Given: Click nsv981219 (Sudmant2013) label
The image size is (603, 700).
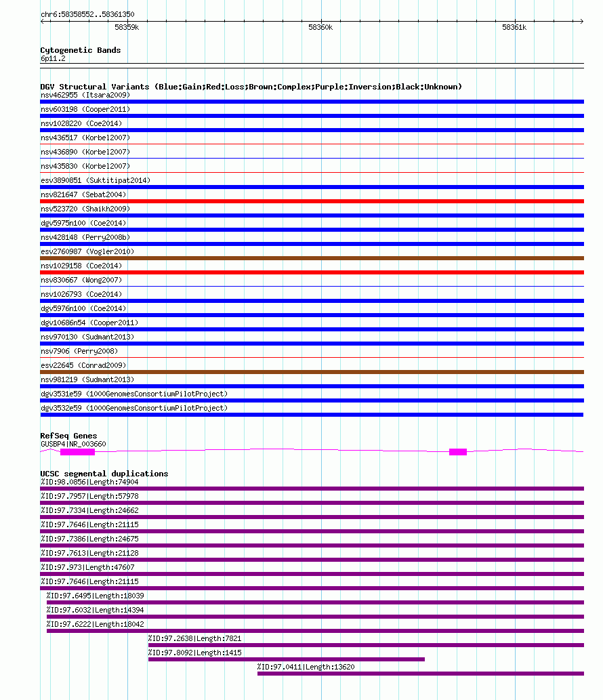Looking at the screenshot, I should coord(87,380).
